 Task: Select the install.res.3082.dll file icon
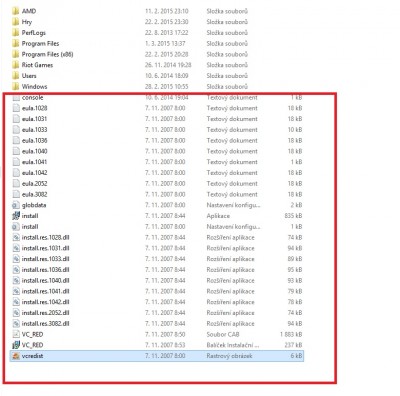pos(16,323)
